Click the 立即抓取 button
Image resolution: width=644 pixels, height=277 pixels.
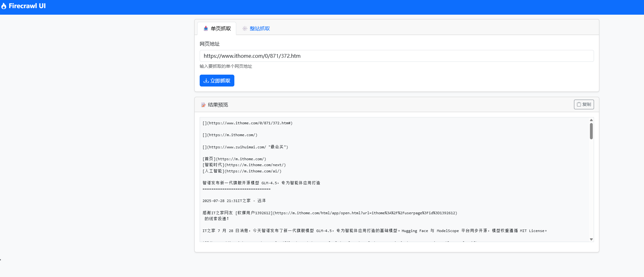217,81
